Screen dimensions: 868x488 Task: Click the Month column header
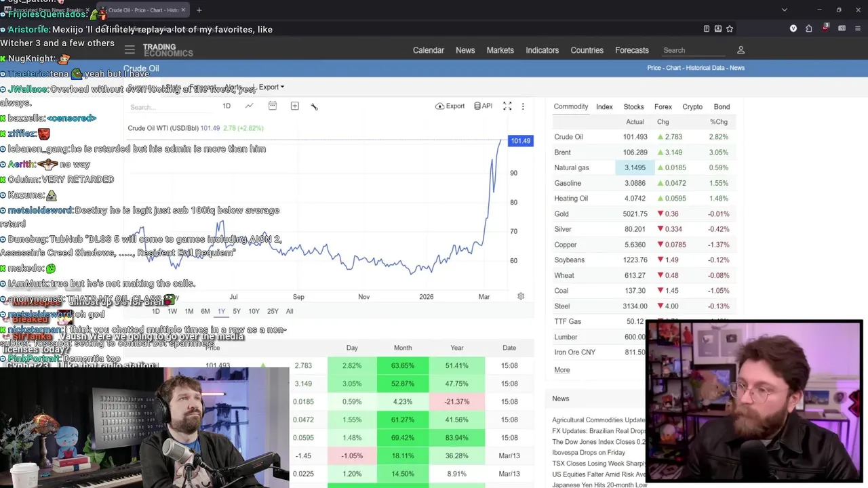[x=403, y=348]
